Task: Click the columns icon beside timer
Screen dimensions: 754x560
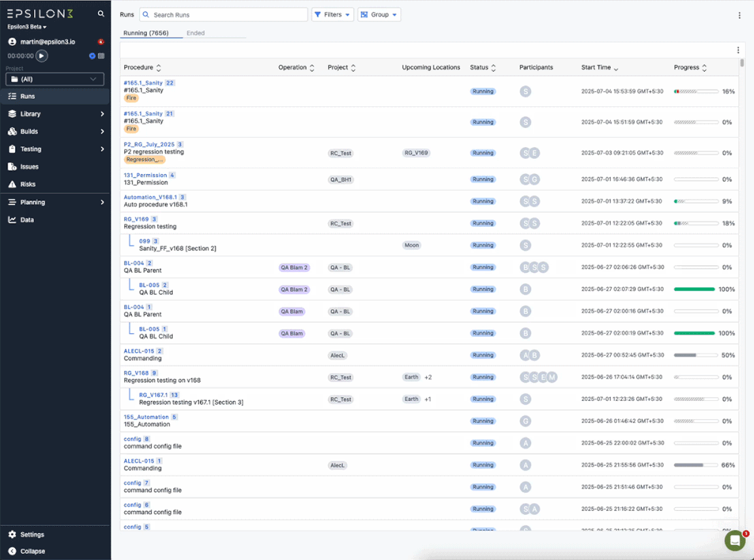Action: click(x=101, y=56)
